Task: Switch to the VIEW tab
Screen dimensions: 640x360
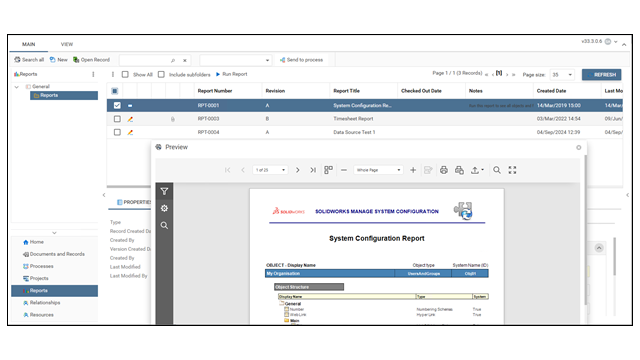Action: pyautogui.click(x=67, y=44)
